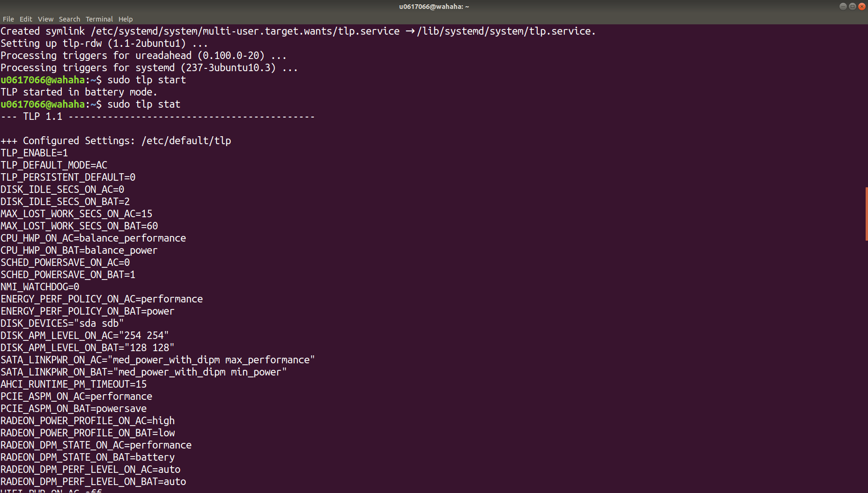
Task: Click the NMI_WATCHDOG=0 line
Action: click(x=40, y=287)
